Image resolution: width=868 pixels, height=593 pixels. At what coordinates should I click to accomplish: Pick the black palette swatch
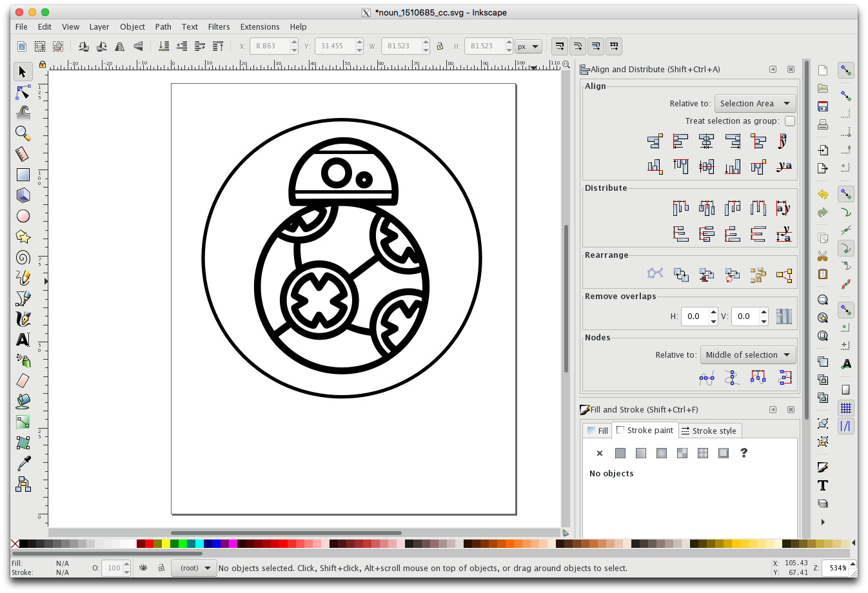(23, 544)
